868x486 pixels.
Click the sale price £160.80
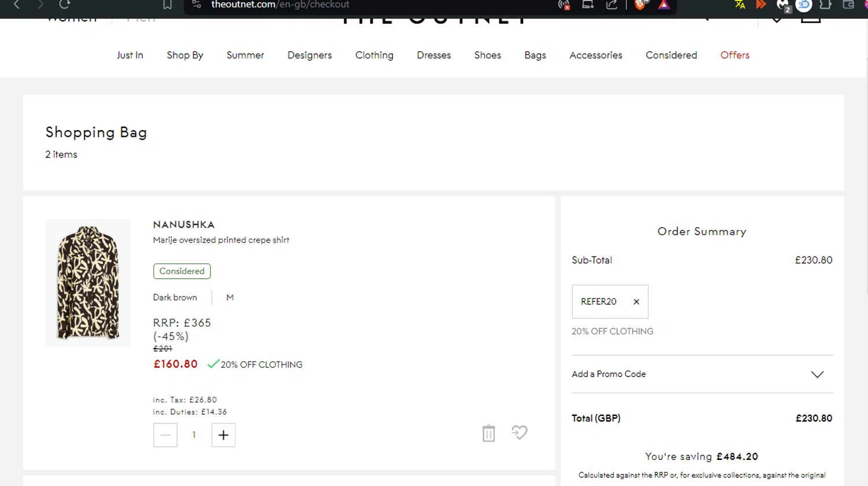tap(175, 364)
